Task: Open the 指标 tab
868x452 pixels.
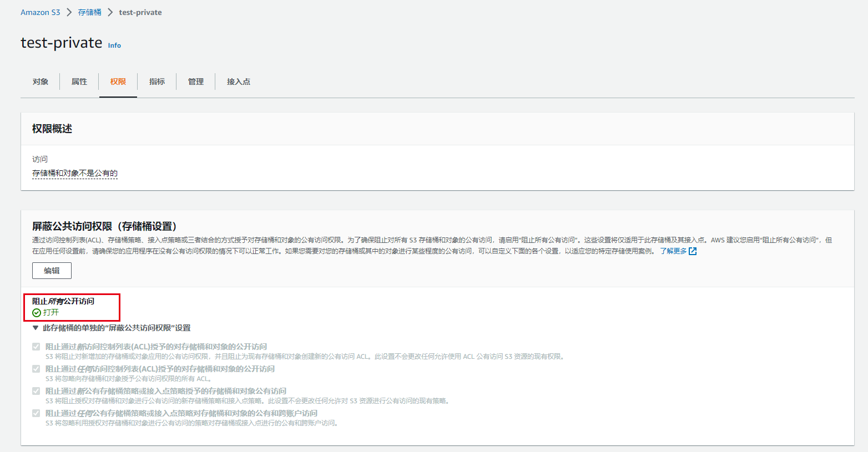Action: pos(157,82)
